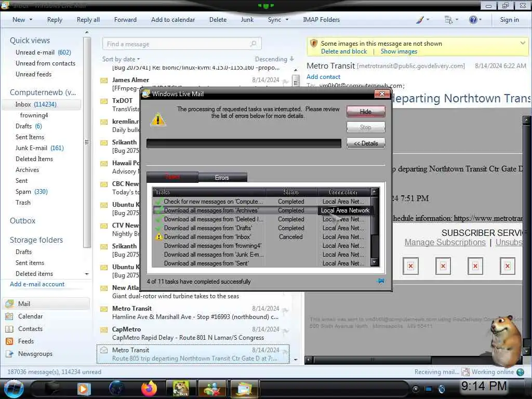Viewport: 532px width, 399px height.
Task: Click warning icon on Inbox task row
Action: [x=158, y=237]
